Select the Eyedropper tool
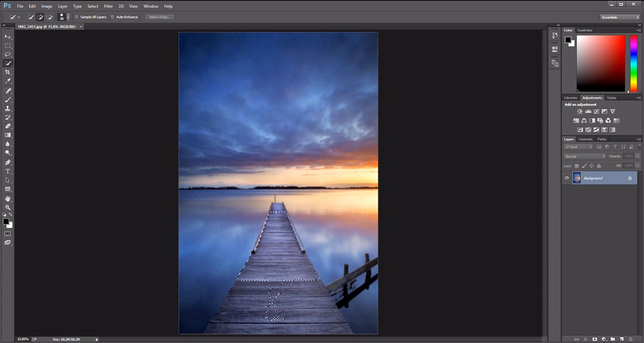 click(x=8, y=81)
